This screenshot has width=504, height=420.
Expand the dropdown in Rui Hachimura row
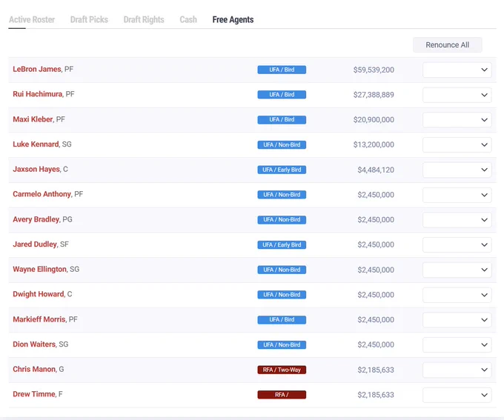457,95
